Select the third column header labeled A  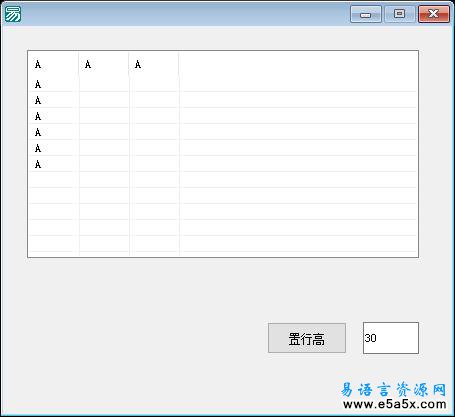pyautogui.click(x=154, y=64)
